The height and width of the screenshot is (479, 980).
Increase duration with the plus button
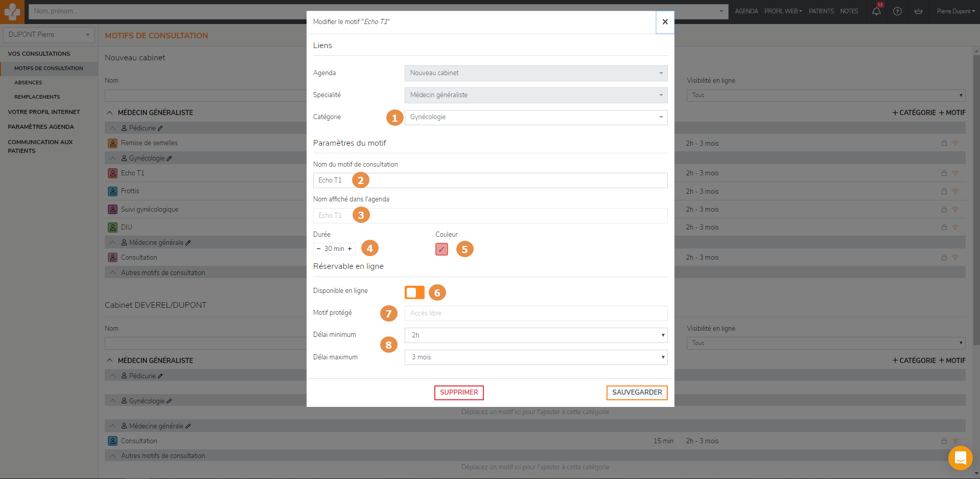point(349,249)
